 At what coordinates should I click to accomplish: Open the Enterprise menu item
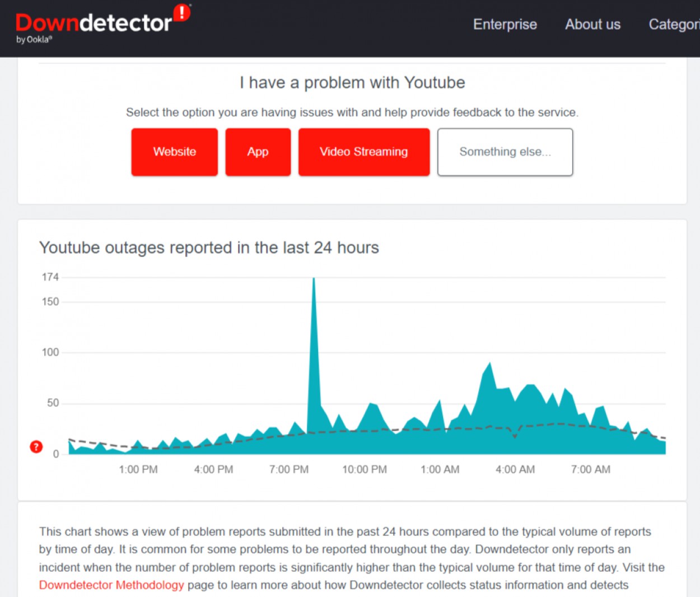point(505,25)
